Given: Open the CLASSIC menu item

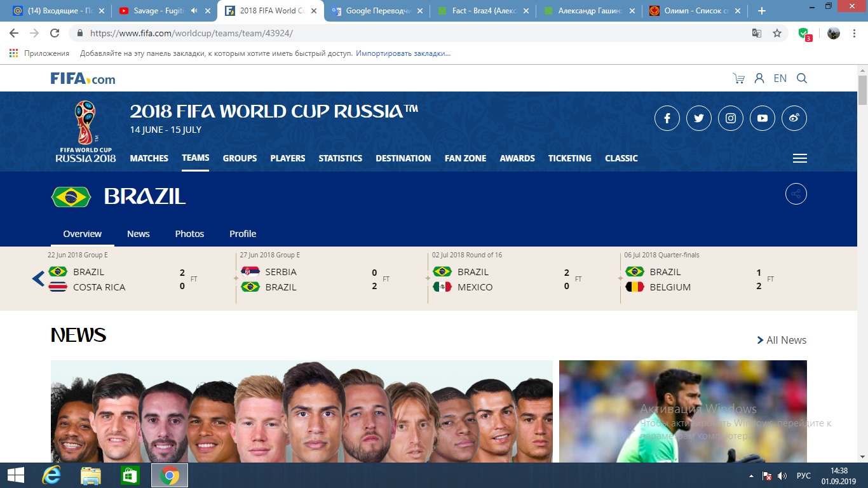Looking at the screenshot, I should pos(621,158).
